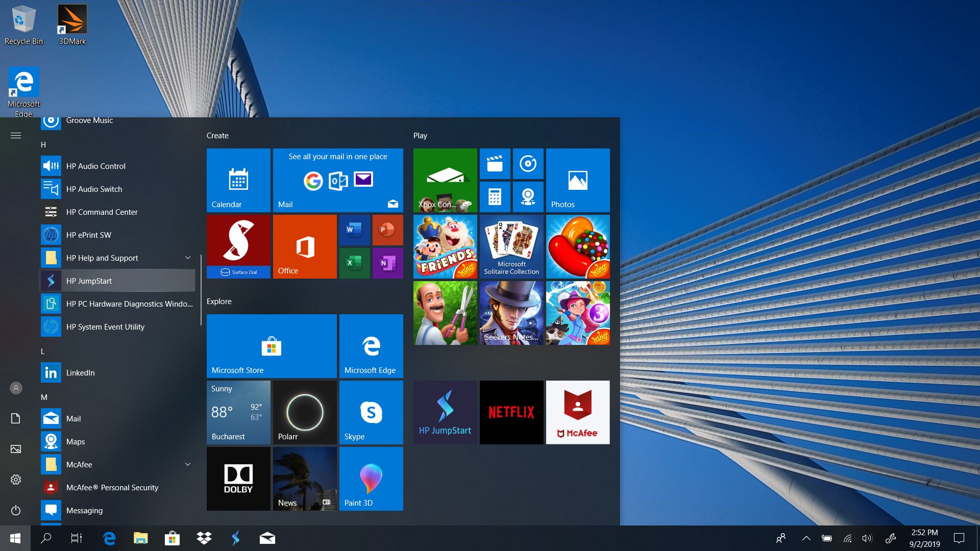Click the Create group title
Viewport: 980px width, 551px height.
pyautogui.click(x=217, y=136)
